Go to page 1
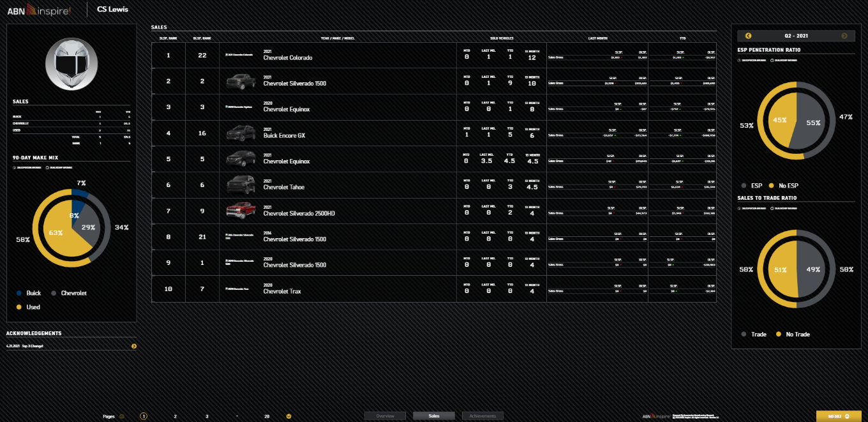This screenshot has height=422, width=868. coord(144,416)
